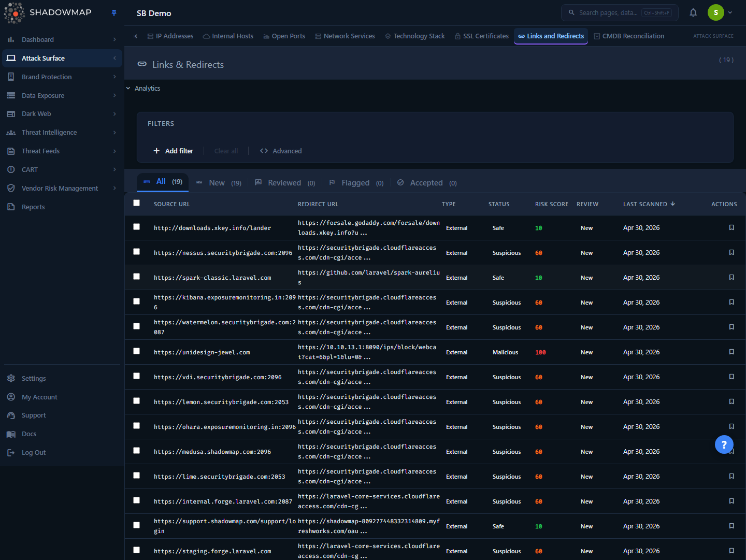The height and width of the screenshot is (560, 746).
Task: Sort by Risk Score column header
Action: pos(552,204)
